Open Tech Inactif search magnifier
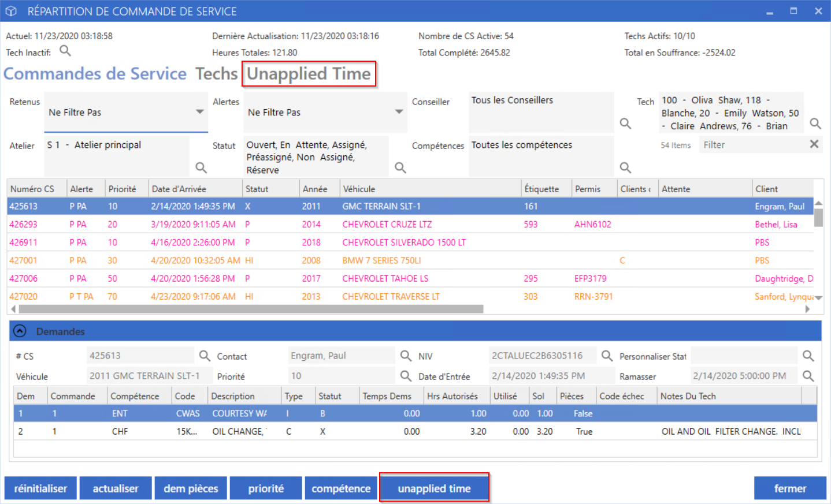Image resolution: width=831 pixels, height=504 pixels. pos(65,51)
